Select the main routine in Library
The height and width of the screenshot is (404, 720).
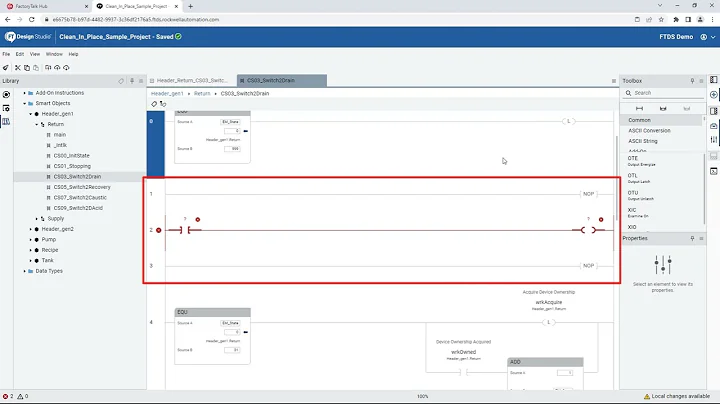(x=60, y=135)
